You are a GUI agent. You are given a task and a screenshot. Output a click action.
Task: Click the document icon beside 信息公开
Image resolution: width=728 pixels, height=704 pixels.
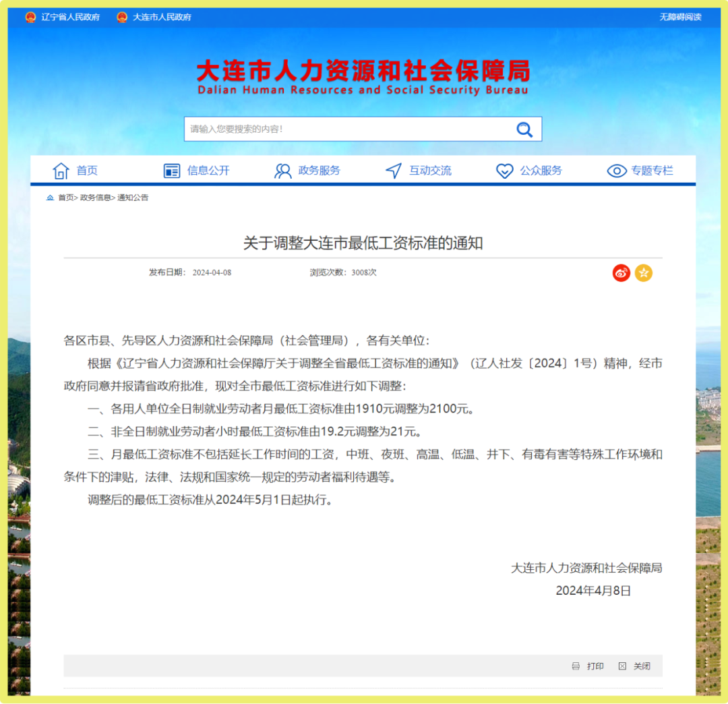pyautogui.click(x=171, y=171)
